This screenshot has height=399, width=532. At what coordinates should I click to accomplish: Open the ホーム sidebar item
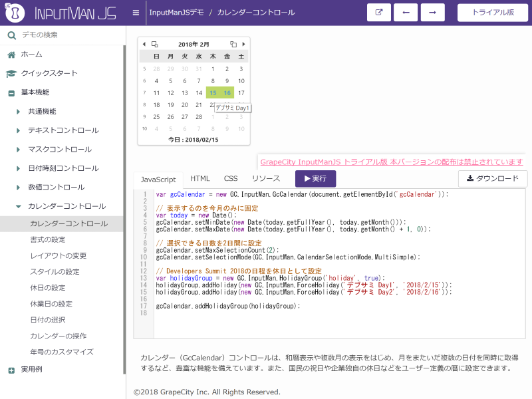tap(31, 55)
